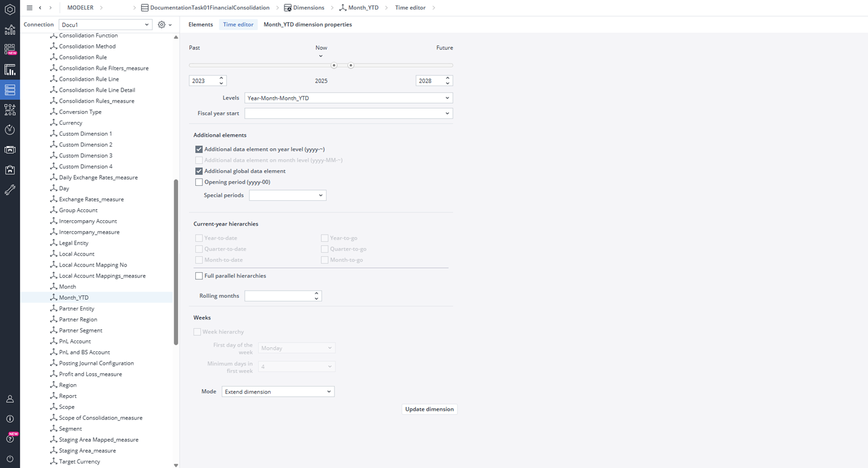
Task: Click the connection settings gear icon
Action: pyautogui.click(x=162, y=25)
